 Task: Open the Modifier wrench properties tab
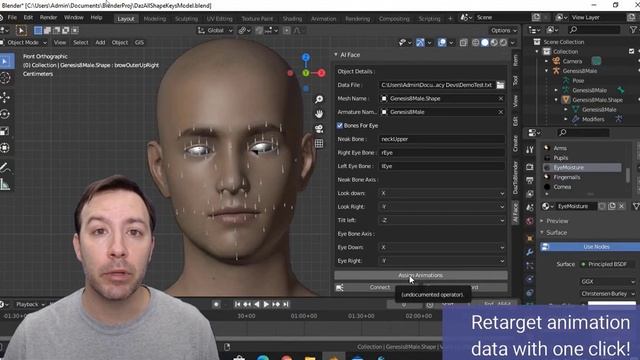(529, 252)
